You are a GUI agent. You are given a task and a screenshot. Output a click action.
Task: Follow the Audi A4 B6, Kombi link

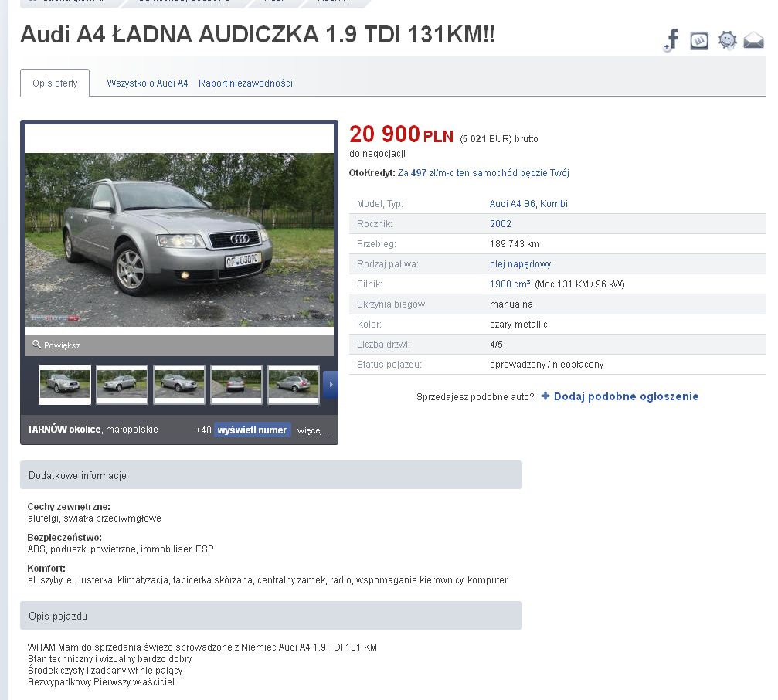[x=528, y=203]
